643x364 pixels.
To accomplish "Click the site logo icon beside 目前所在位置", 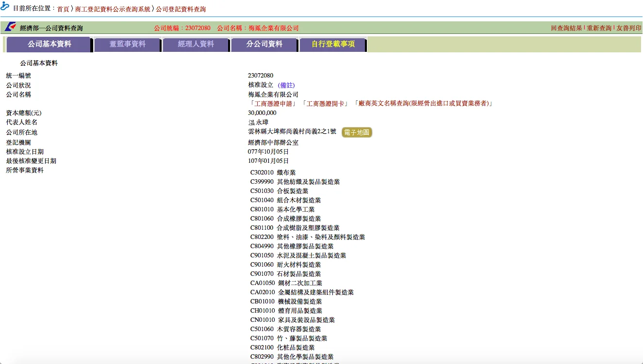I will click(5, 6).
